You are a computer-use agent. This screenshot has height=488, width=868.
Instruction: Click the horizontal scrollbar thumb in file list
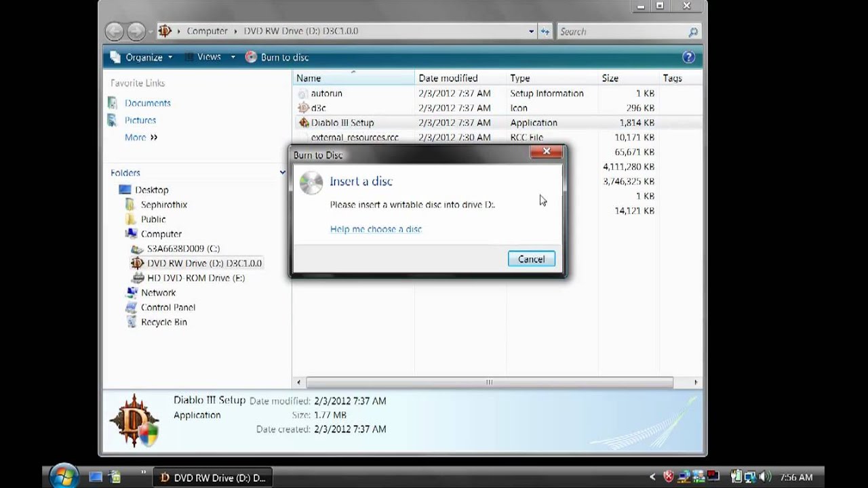[489, 382]
